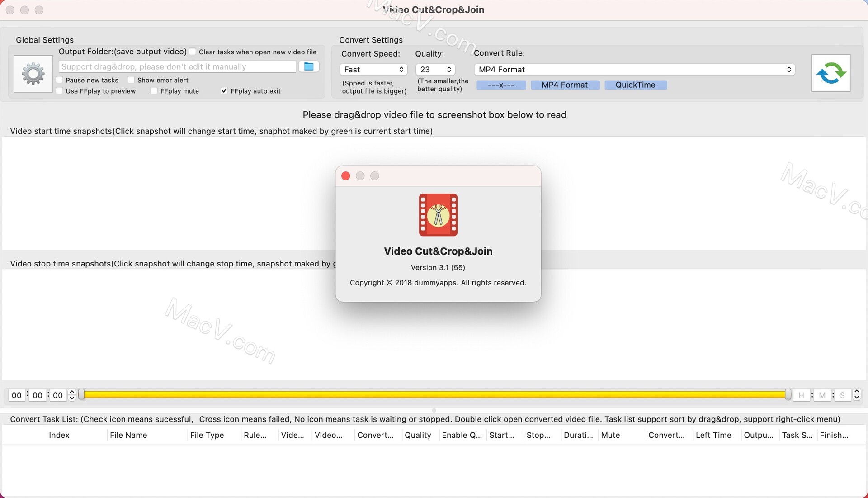
Task: Open the Quality dropdown showing 23
Action: tap(434, 69)
